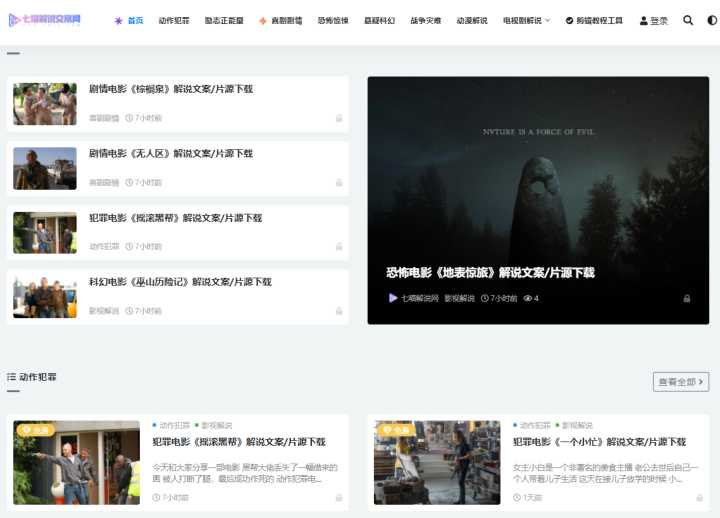Click category tag under 《无人区》 title
Screen dimensions: 720x518
coord(104,182)
